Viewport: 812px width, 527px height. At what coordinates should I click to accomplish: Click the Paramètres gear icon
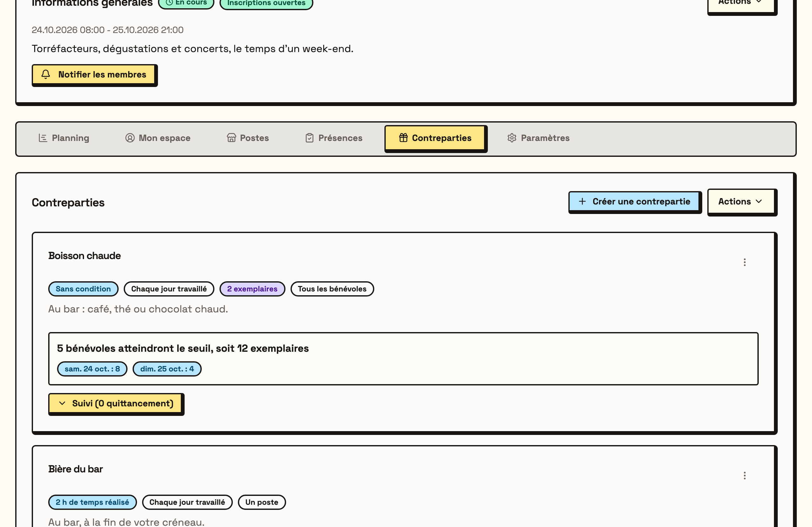(512, 138)
